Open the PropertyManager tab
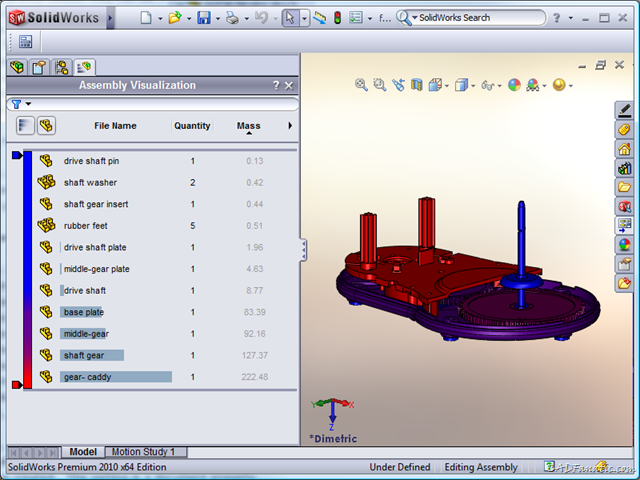 coord(39,67)
